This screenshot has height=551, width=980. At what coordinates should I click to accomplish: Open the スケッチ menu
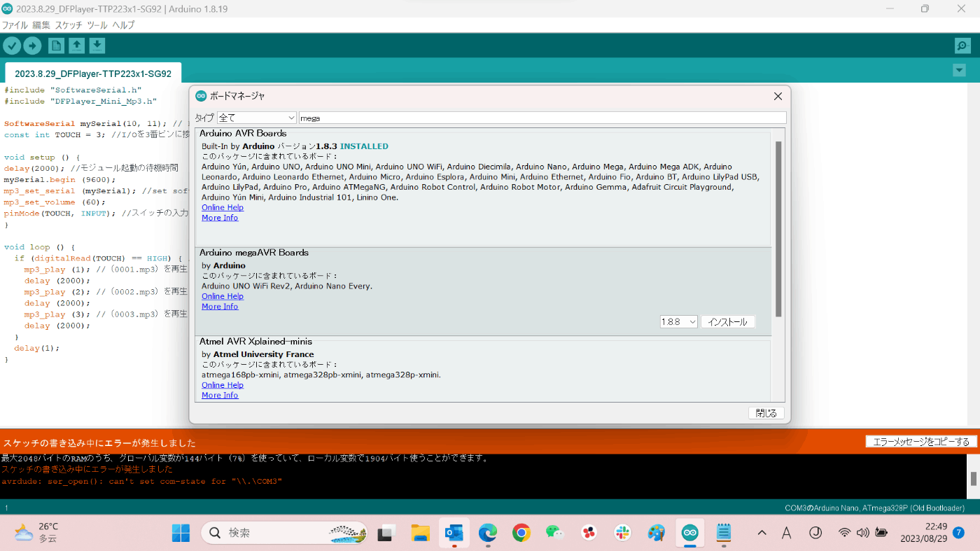point(69,25)
